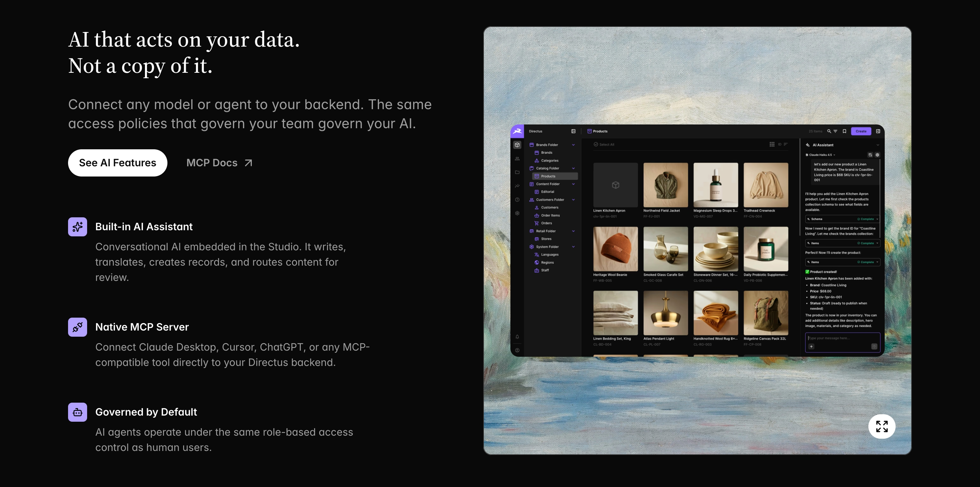
Task: Click the sort direction icon next to ID
Action: [786, 145]
